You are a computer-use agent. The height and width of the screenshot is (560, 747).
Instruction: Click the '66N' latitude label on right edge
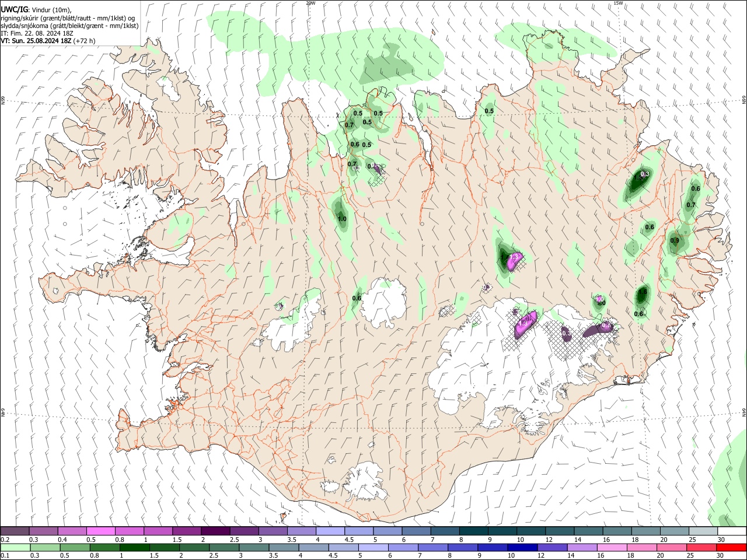point(744,101)
